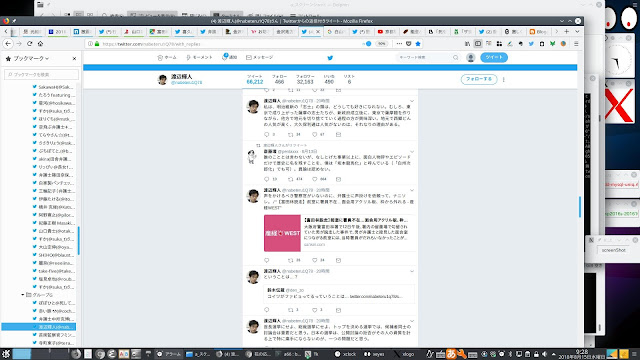
Task: Open the フォロワー 32,183 count link
Action: coord(305,80)
